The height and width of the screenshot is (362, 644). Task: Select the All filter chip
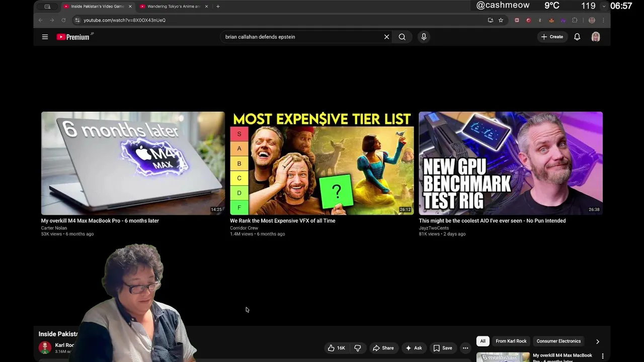coord(482,341)
